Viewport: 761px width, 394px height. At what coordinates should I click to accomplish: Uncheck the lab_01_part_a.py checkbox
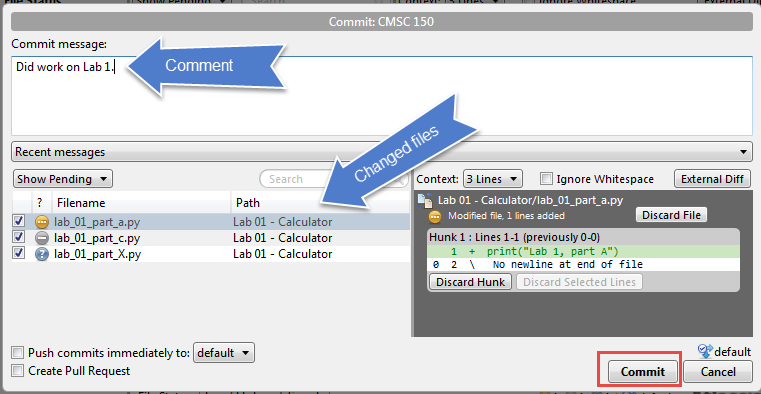[18, 221]
